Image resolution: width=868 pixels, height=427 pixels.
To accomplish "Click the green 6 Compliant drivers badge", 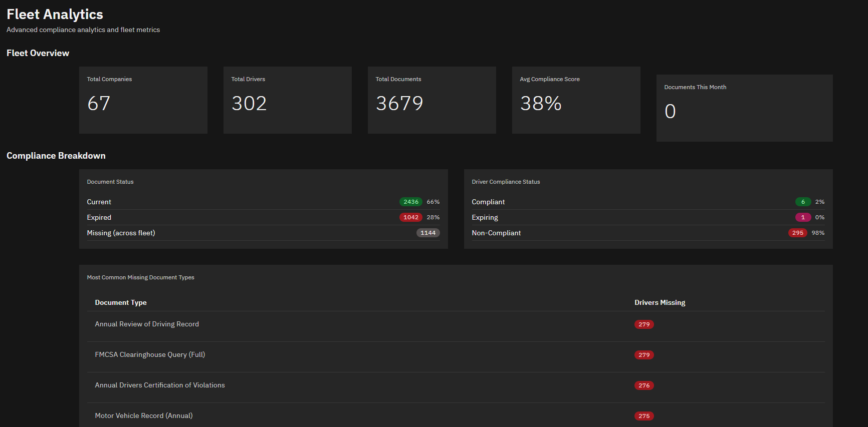I will click(x=803, y=202).
